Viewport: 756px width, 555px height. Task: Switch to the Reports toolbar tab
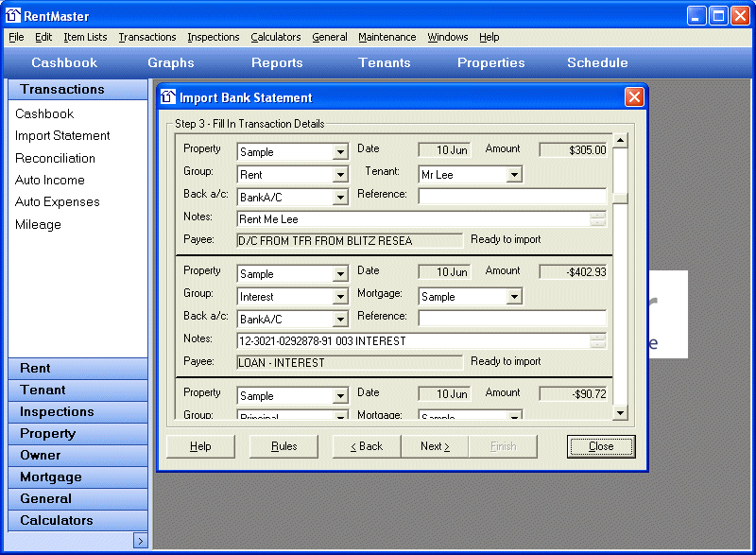(x=277, y=62)
